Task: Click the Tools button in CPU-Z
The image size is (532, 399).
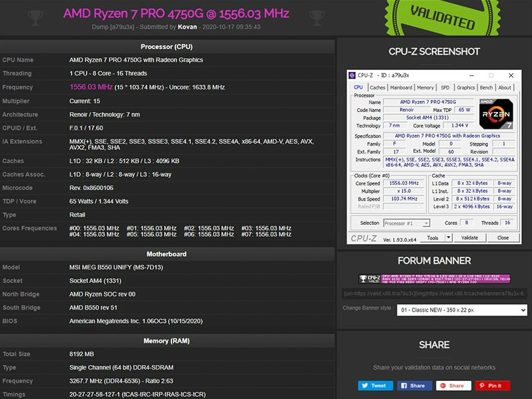Action: 433,238
